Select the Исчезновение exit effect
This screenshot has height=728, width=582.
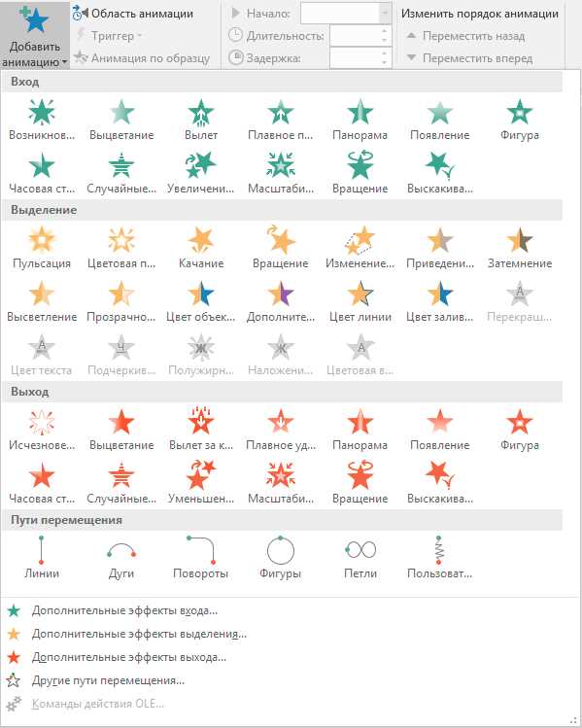tap(42, 430)
